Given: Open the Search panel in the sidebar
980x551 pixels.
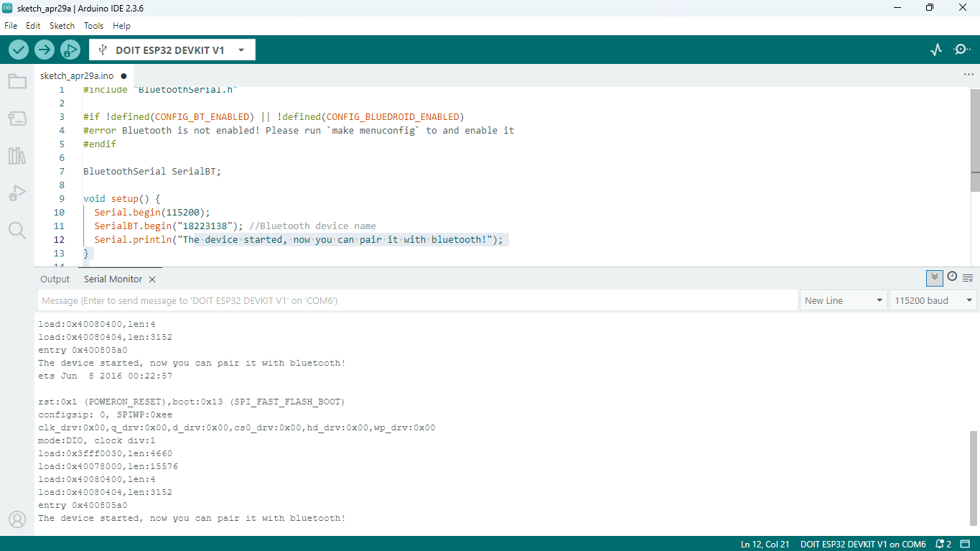Looking at the screenshot, I should pos(17,230).
